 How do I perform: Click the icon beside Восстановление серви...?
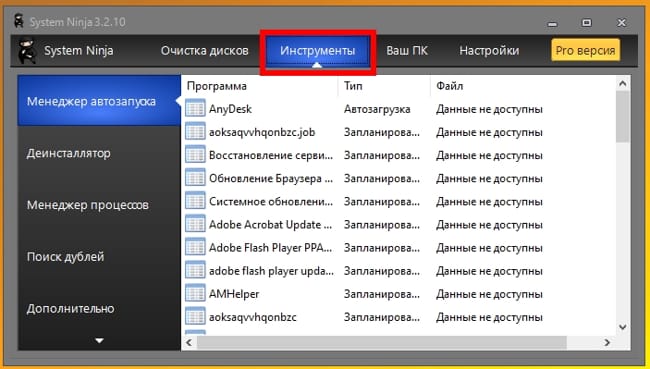195,155
